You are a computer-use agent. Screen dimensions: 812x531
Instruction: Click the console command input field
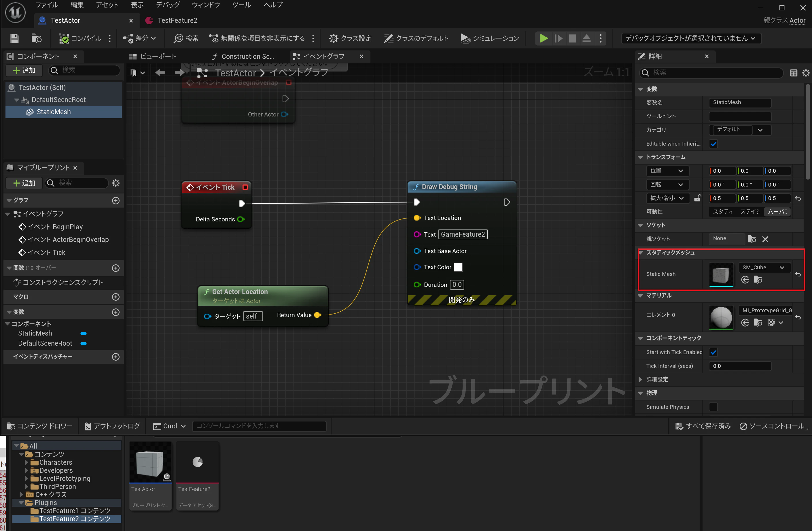point(259,426)
